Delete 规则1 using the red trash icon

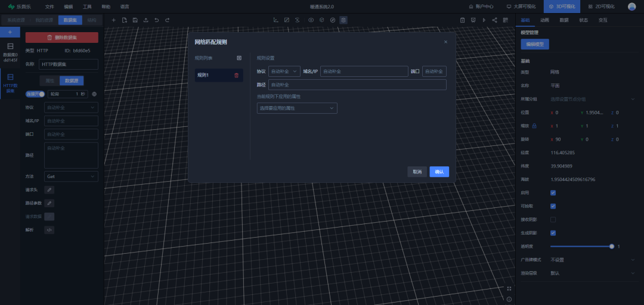(x=236, y=75)
